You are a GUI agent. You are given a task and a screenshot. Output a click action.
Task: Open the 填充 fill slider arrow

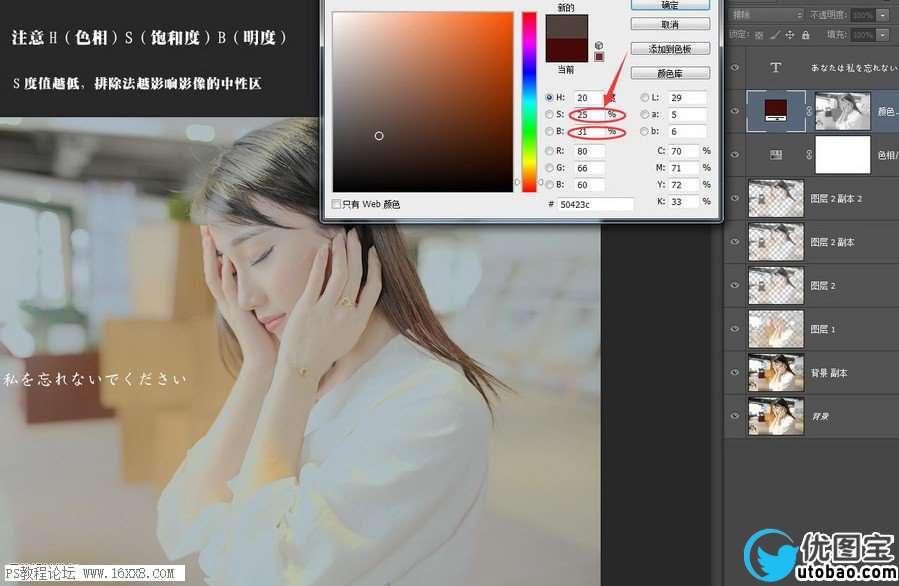tap(884, 35)
